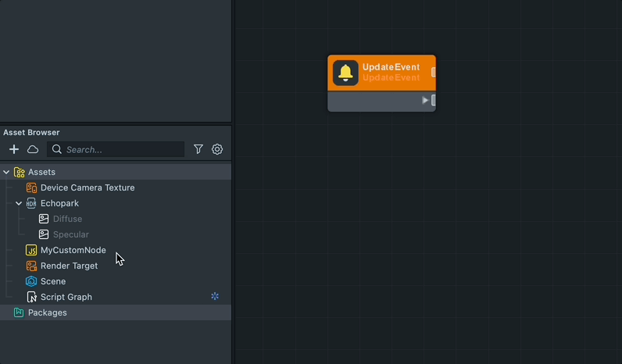Image resolution: width=622 pixels, height=364 pixels.
Task: Click the Script Graph asset icon
Action: click(31, 297)
